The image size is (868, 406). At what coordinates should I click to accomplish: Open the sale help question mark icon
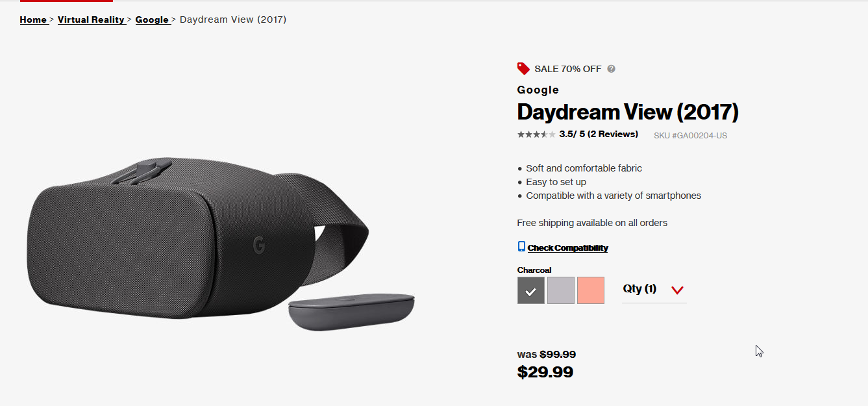click(x=611, y=69)
